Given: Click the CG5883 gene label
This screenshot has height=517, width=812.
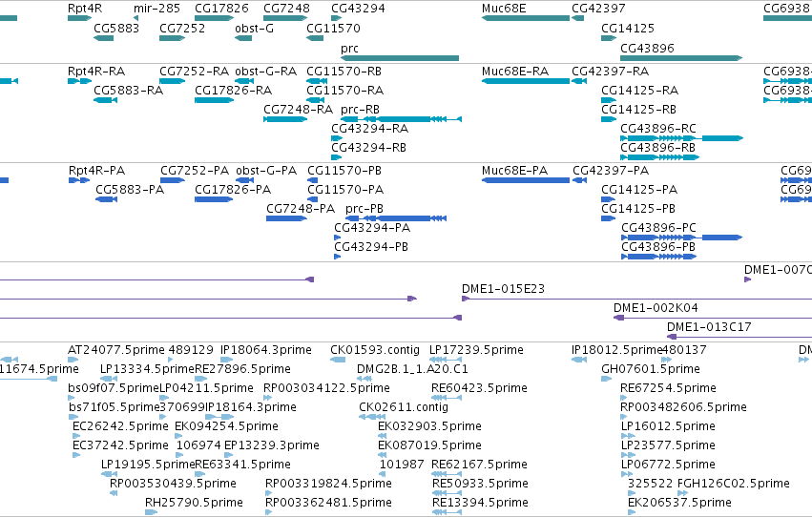Looking at the screenshot, I should click(116, 28).
